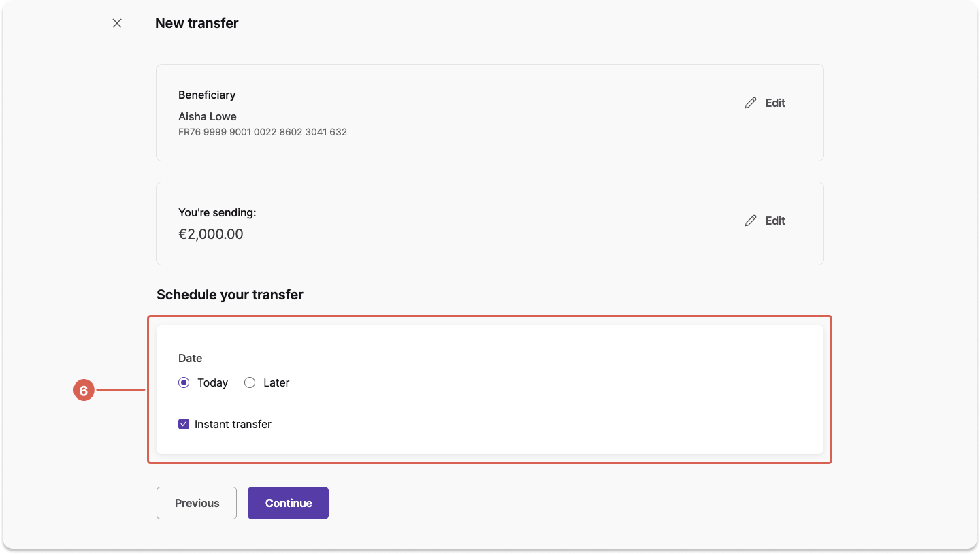Go back with the Previous button
980x554 pixels.
tap(197, 503)
